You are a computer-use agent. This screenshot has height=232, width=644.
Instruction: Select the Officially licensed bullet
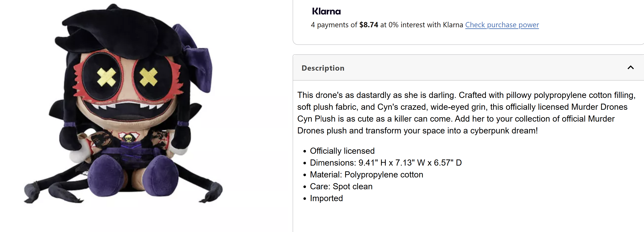(x=342, y=151)
